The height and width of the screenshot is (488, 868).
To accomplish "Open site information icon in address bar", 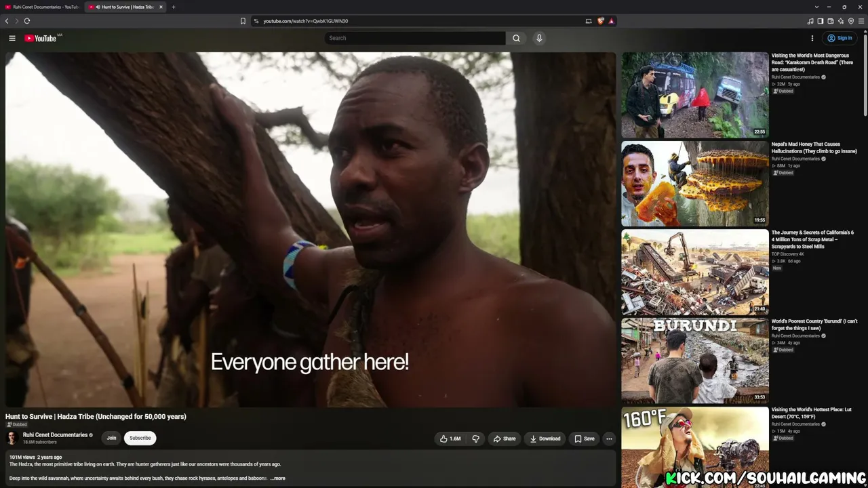I will 256,21.
